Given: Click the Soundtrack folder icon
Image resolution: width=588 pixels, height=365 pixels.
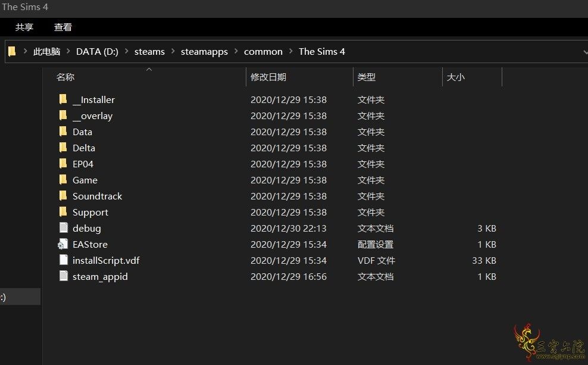Looking at the screenshot, I should click(63, 196).
